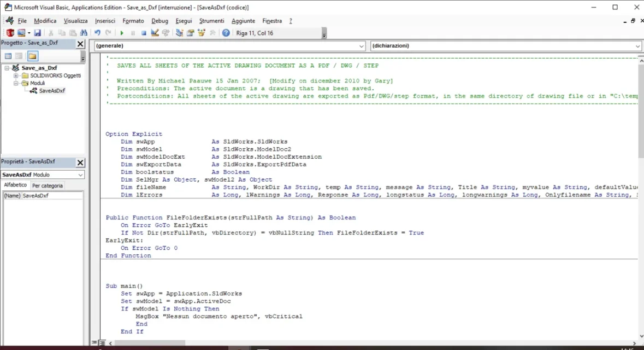This screenshot has height=350, width=644.
Task: Open Properties Window toolbar icon
Action: point(190,33)
